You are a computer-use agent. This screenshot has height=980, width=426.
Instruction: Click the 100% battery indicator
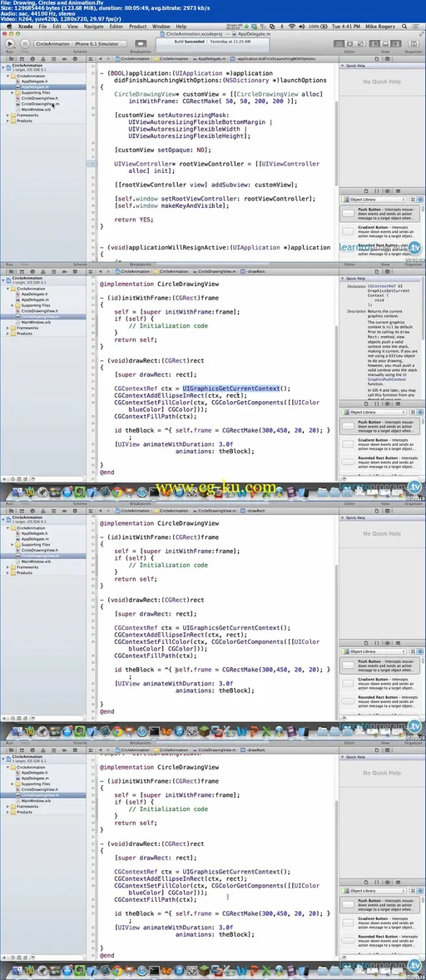318,27
